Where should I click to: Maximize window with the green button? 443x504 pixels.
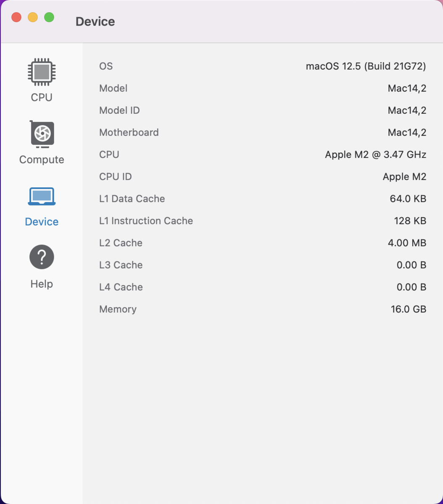point(49,18)
